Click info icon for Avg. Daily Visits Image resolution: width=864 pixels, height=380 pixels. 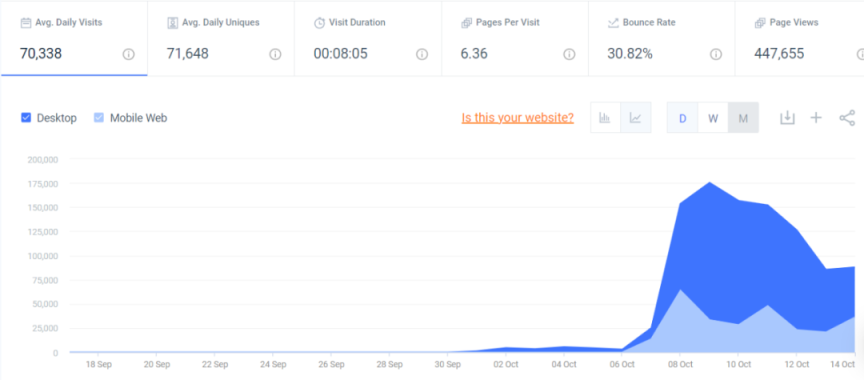tap(128, 55)
